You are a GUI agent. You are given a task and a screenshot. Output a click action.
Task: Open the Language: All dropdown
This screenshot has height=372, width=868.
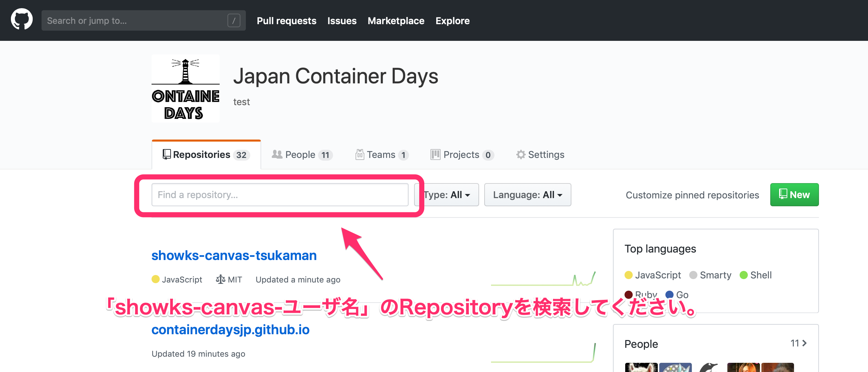pyautogui.click(x=527, y=195)
